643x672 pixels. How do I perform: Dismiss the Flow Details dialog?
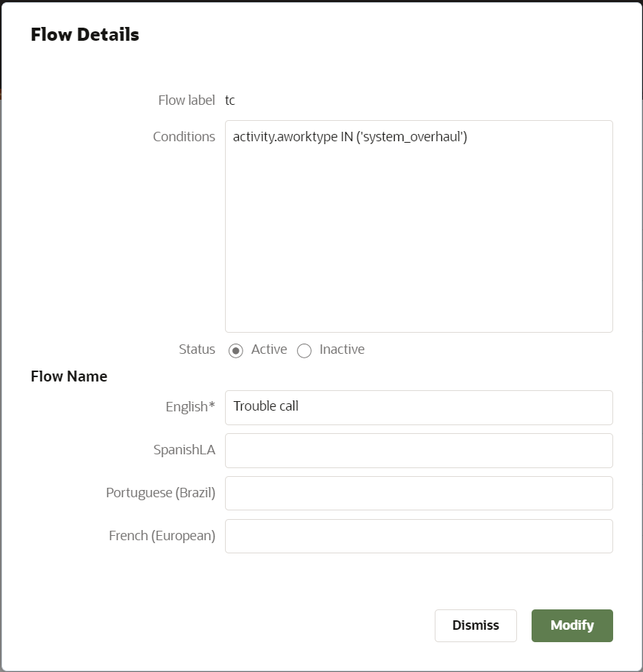[476, 625]
